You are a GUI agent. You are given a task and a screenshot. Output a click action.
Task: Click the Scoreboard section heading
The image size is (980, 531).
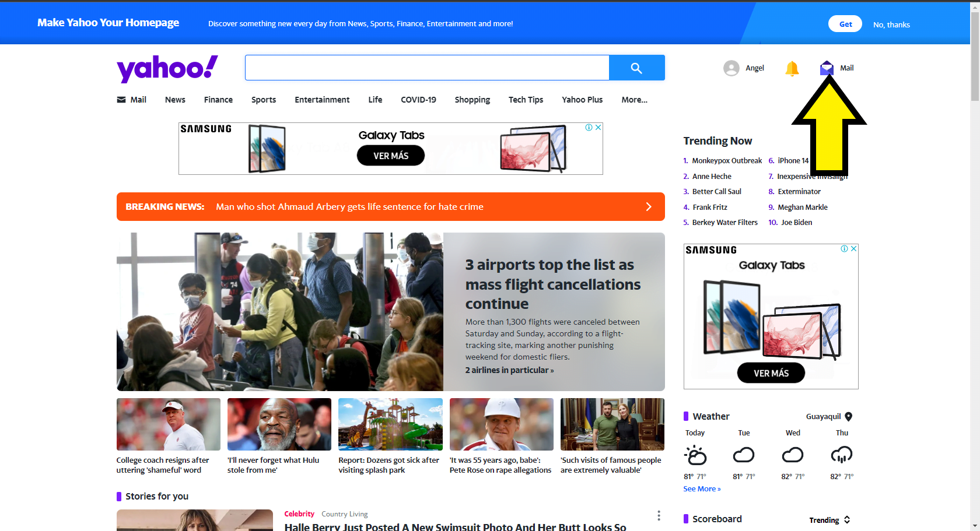pyautogui.click(x=717, y=519)
